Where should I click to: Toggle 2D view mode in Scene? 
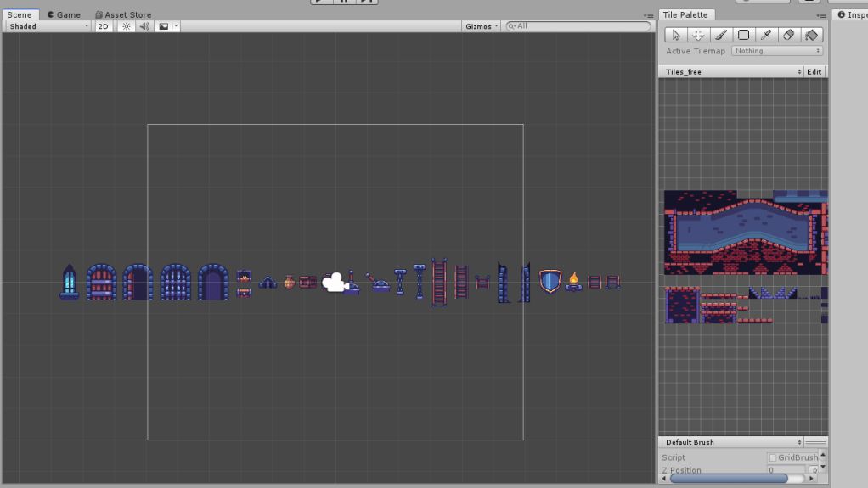103,26
